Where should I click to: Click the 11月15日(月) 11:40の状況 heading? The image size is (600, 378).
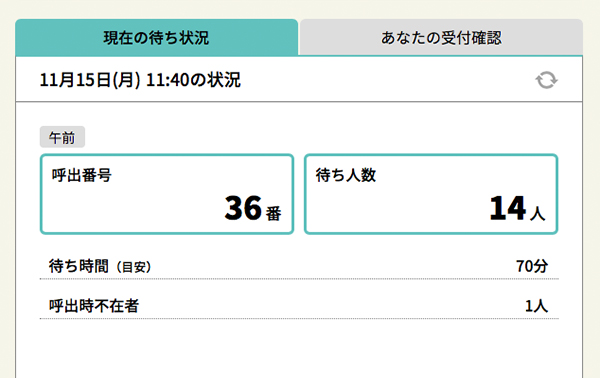click(x=140, y=80)
